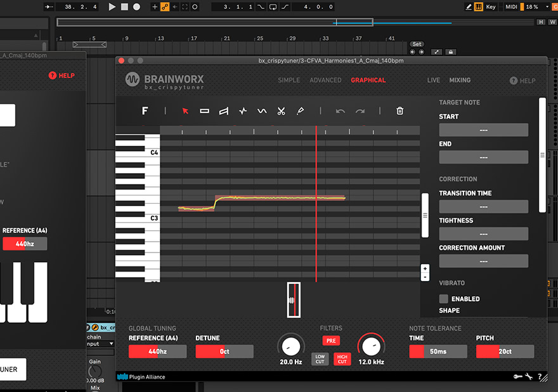This screenshot has height=392, width=558.
Task: Zoom in with the plus button
Action: tap(425, 268)
